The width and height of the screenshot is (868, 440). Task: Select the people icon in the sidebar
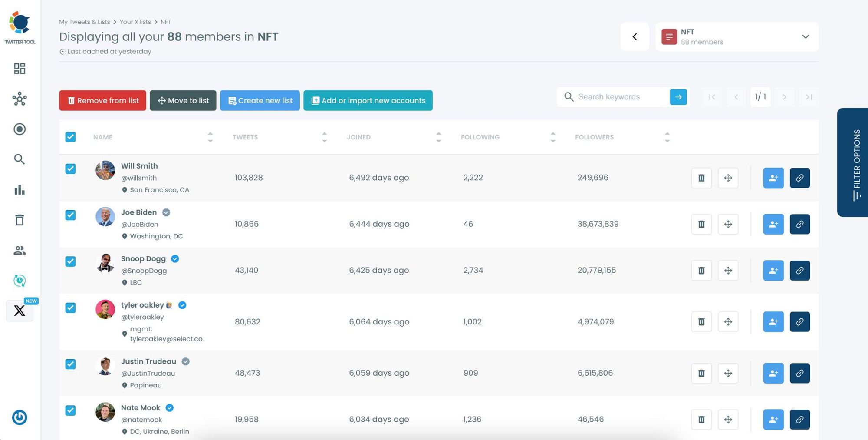19,251
